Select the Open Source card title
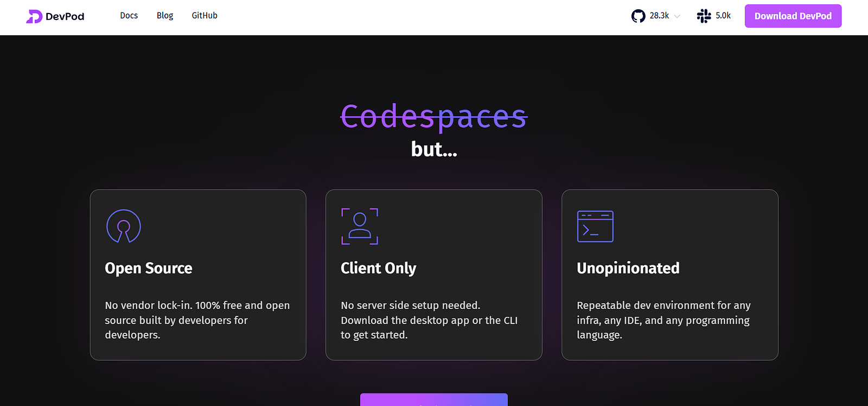868x406 pixels. click(149, 268)
